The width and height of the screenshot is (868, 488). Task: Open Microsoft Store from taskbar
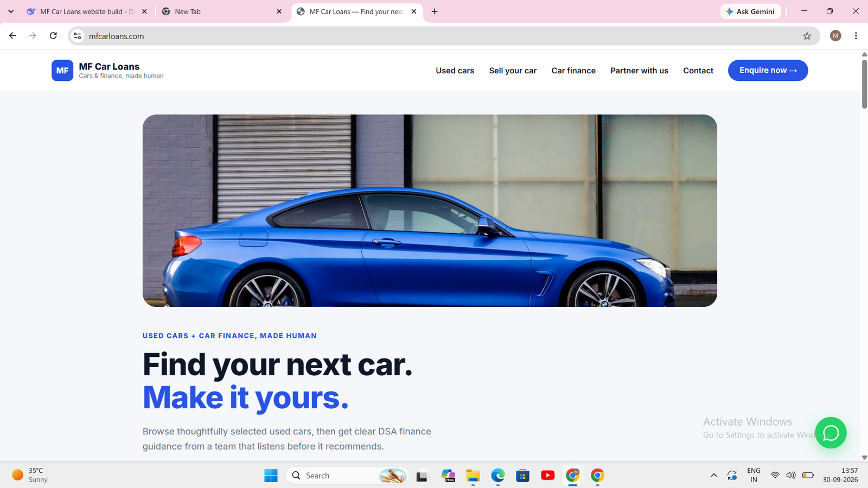[x=523, y=476]
